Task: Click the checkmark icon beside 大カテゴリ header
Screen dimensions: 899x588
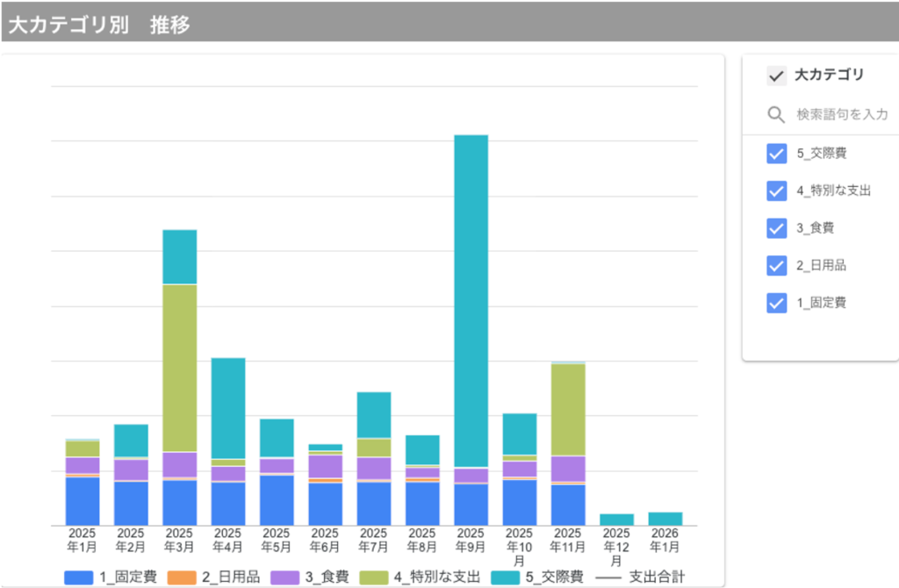Action: click(776, 76)
